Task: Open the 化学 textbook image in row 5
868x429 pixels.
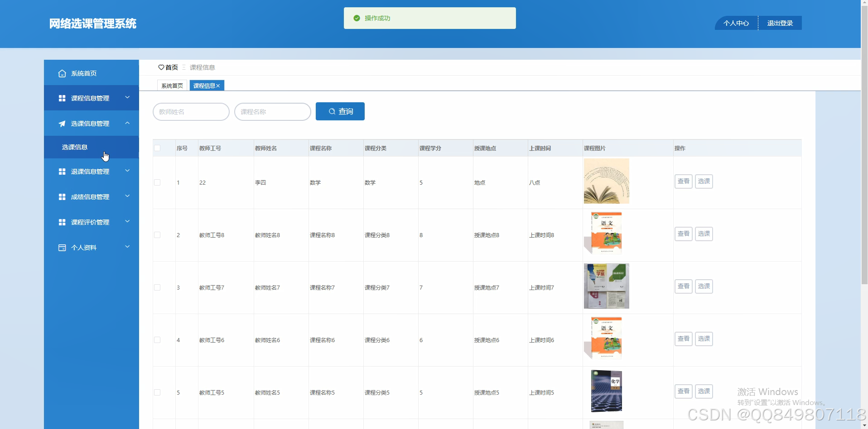Action: pos(607,391)
